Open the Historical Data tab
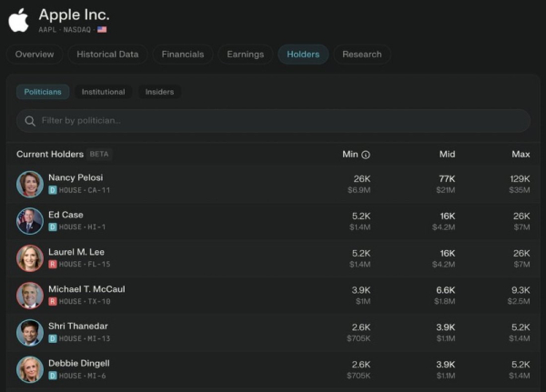 click(107, 55)
